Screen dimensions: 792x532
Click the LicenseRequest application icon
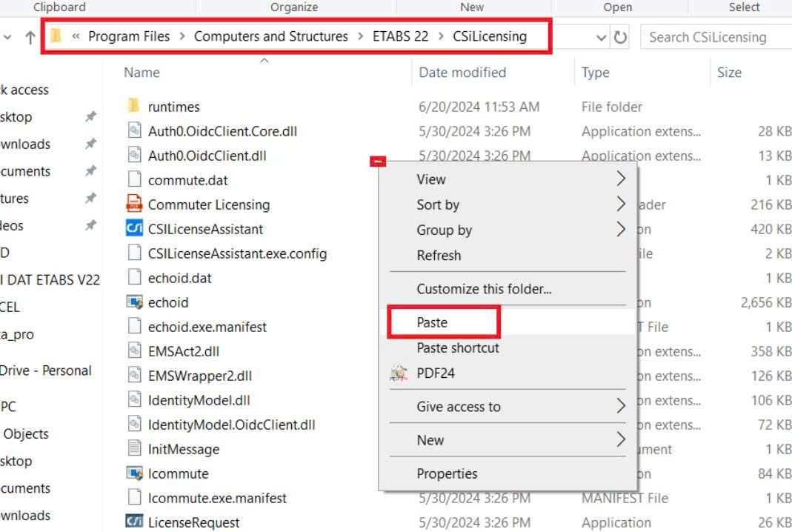tap(134, 521)
